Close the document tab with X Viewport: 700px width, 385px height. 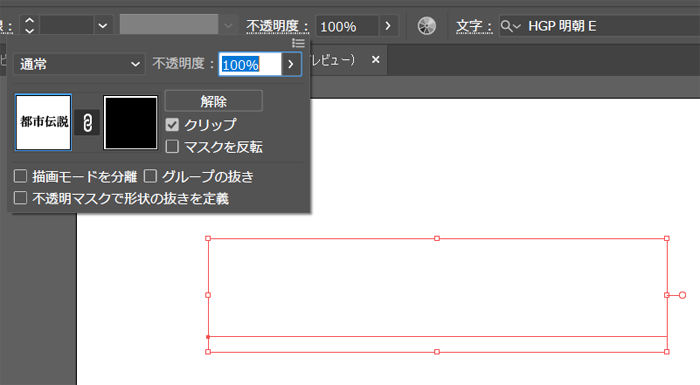pos(376,59)
